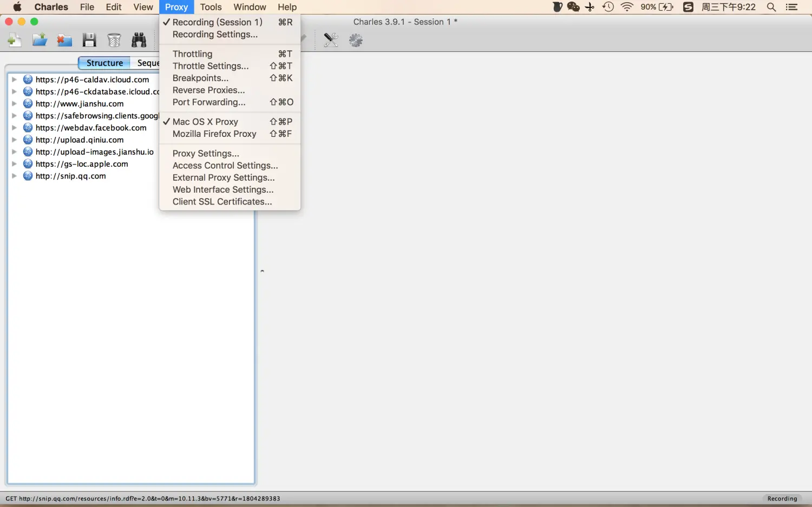Open Proxy Settings... menu item
The image size is (812, 507).
(230, 154)
